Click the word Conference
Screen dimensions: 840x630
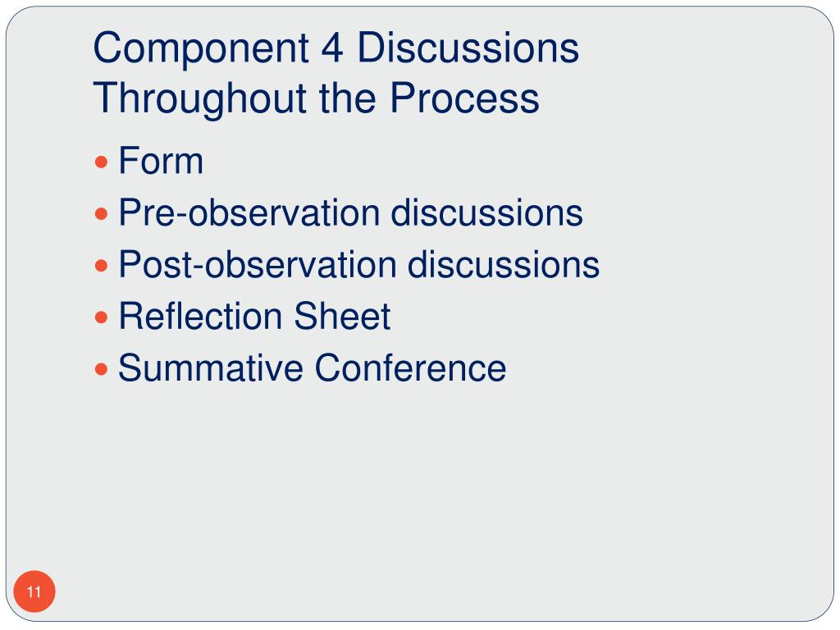(x=410, y=368)
